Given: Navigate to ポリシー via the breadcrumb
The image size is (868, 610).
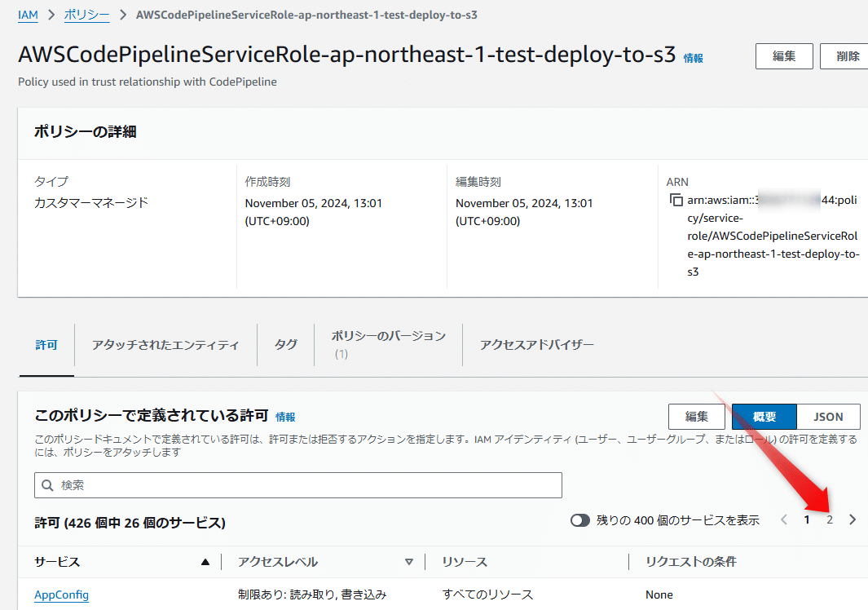Looking at the screenshot, I should tap(86, 14).
